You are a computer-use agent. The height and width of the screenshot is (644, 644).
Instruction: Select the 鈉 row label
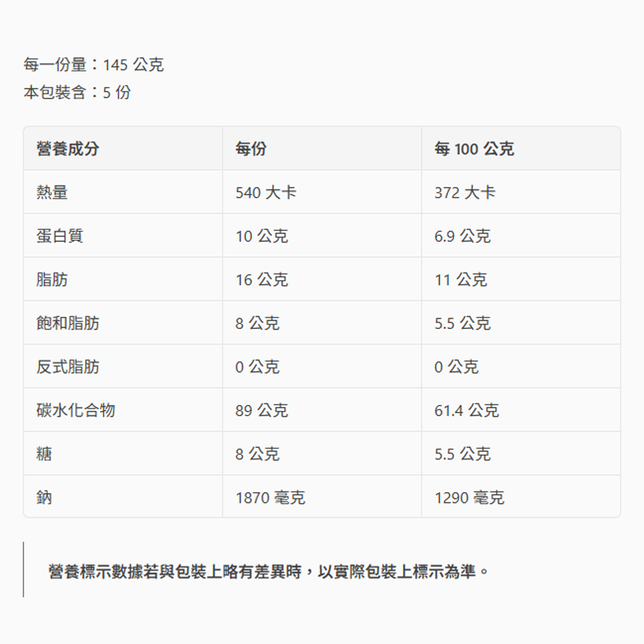coord(44,497)
